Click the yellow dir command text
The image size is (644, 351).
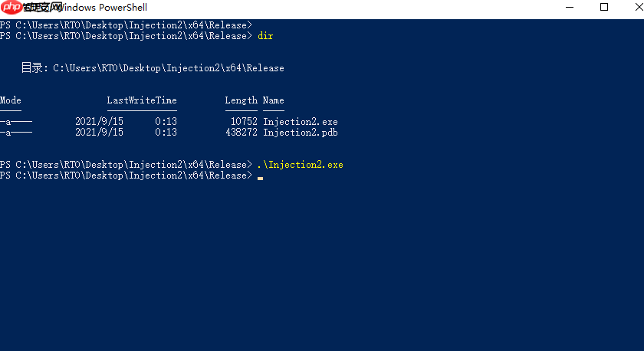click(x=265, y=36)
